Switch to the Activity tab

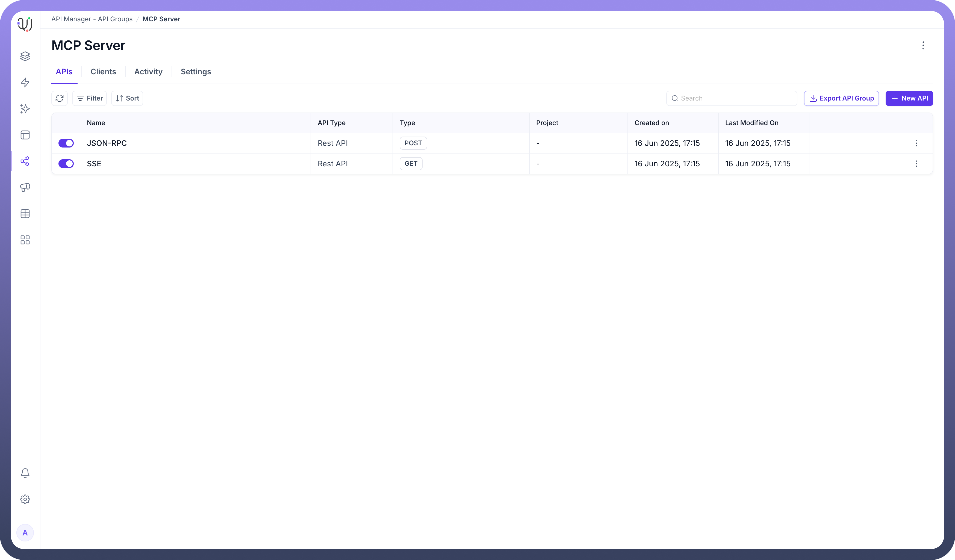click(148, 72)
